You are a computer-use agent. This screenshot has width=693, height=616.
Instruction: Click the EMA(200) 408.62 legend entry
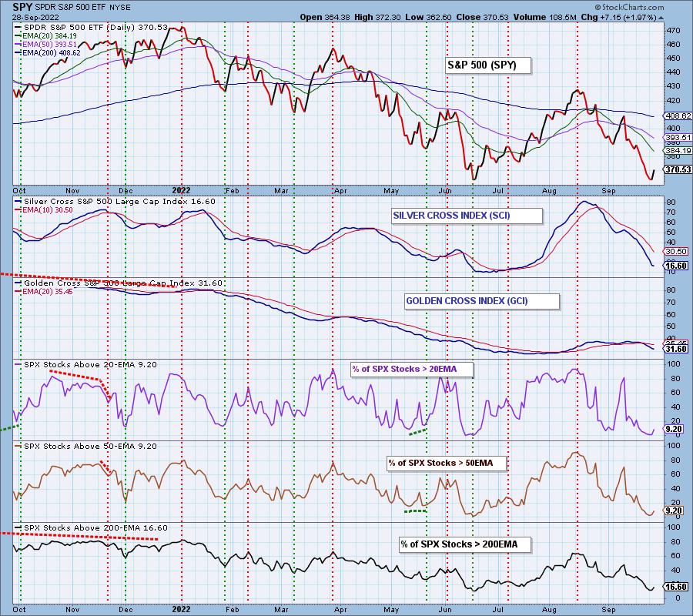47,52
